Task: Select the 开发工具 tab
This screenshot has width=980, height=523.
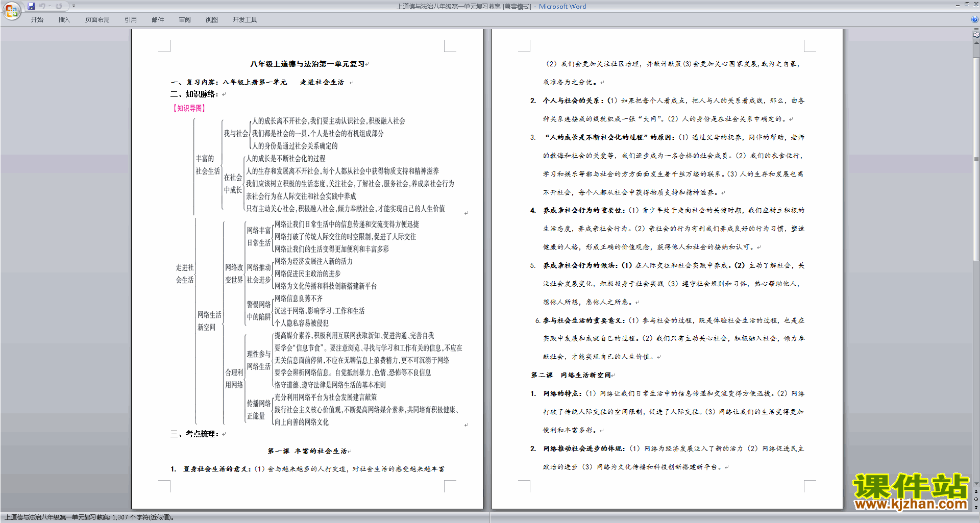Action: 245,20
